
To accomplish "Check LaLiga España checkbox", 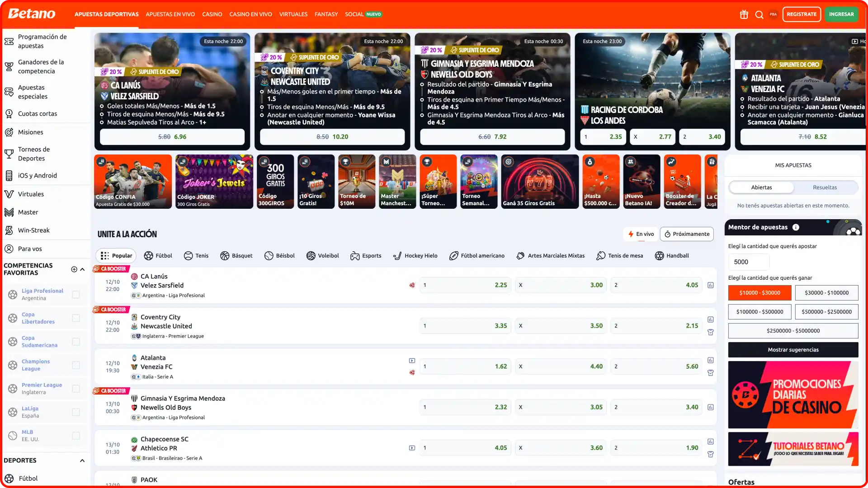I will (76, 412).
